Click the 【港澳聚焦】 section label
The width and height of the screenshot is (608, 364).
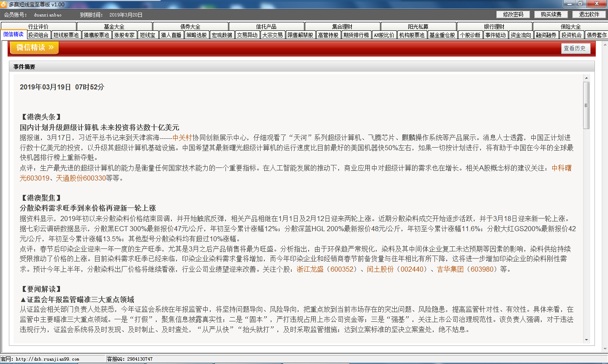coord(41,198)
